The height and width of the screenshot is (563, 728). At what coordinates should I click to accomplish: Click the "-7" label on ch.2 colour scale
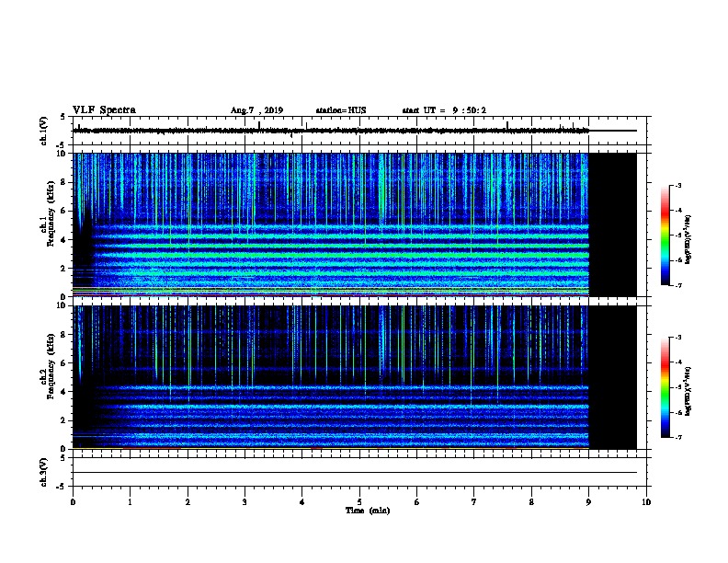(677, 437)
